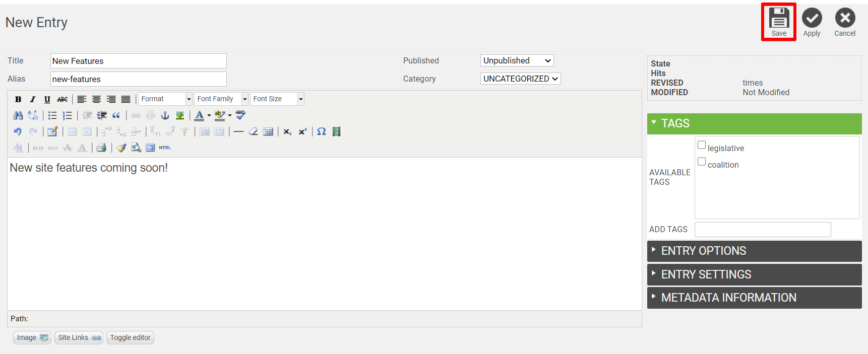
Task: Insert a horizontal rule
Action: click(238, 131)
